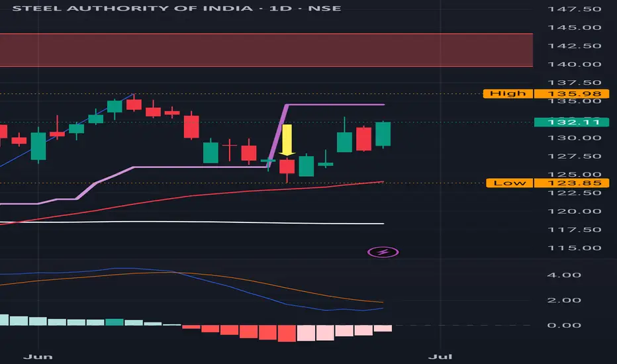Click the 120.00 price axis label
Viewport: 617px width, 364px height.
point(575,211)
